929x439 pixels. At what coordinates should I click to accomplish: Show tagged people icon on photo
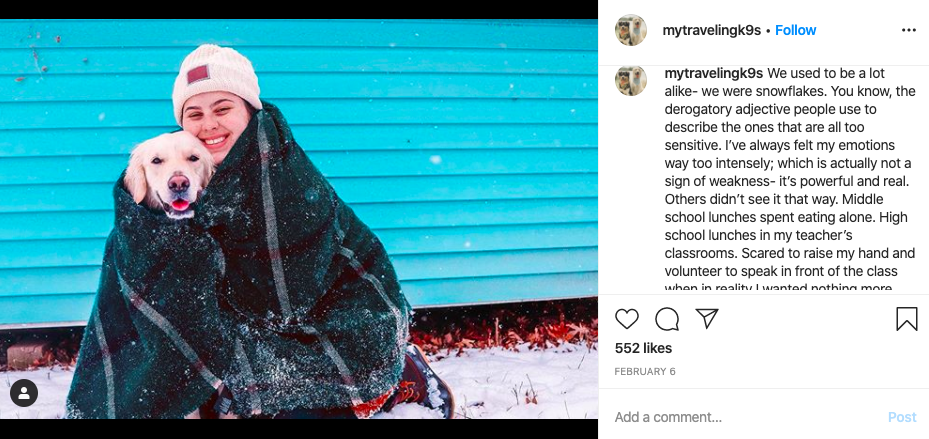(24, 393)
